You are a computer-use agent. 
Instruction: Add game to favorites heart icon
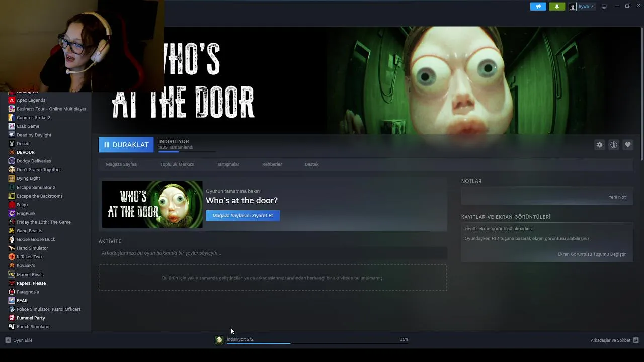click(628, 145)
